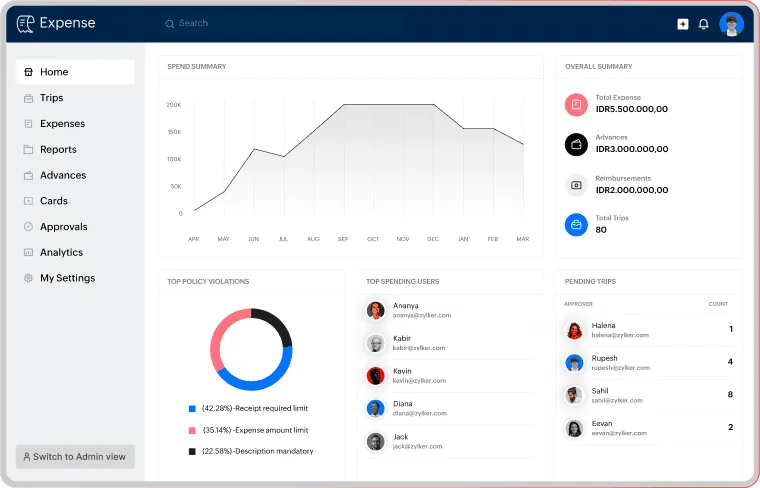Click the Trips suitcase icon

tap(29, 98)
